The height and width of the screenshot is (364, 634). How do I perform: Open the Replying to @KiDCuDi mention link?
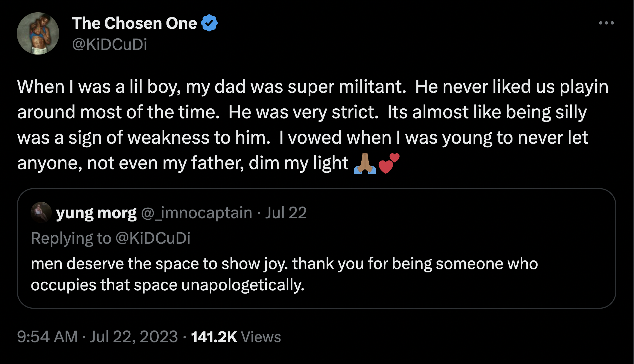[153, 238]
